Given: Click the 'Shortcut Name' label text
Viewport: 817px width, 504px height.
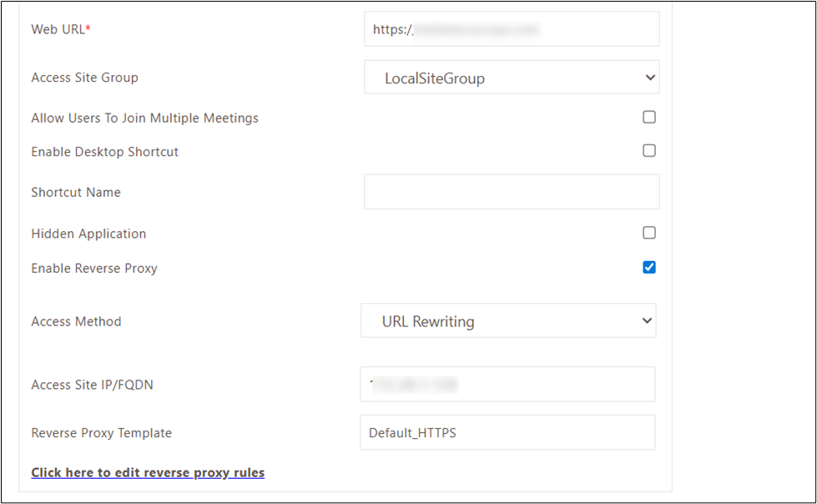Looking at the screenshot, I should (x=76, y=192).
